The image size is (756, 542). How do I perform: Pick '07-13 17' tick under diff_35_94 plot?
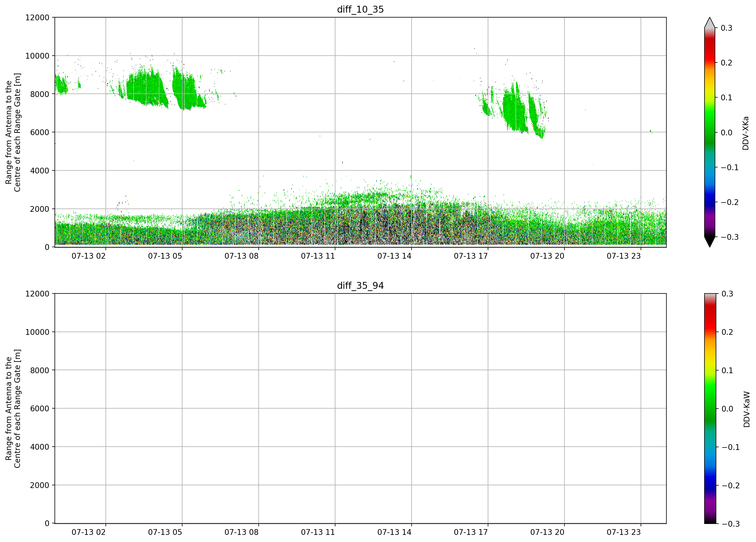(471, 532)
